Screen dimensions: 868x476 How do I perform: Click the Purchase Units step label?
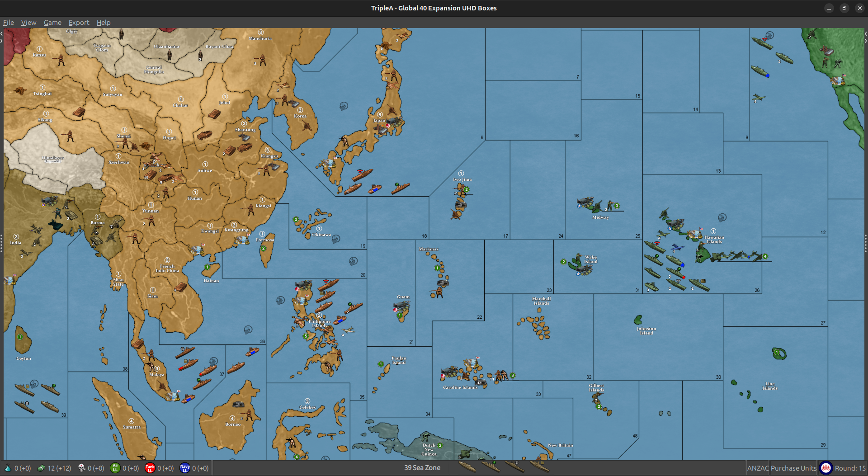tap(793, 468)
